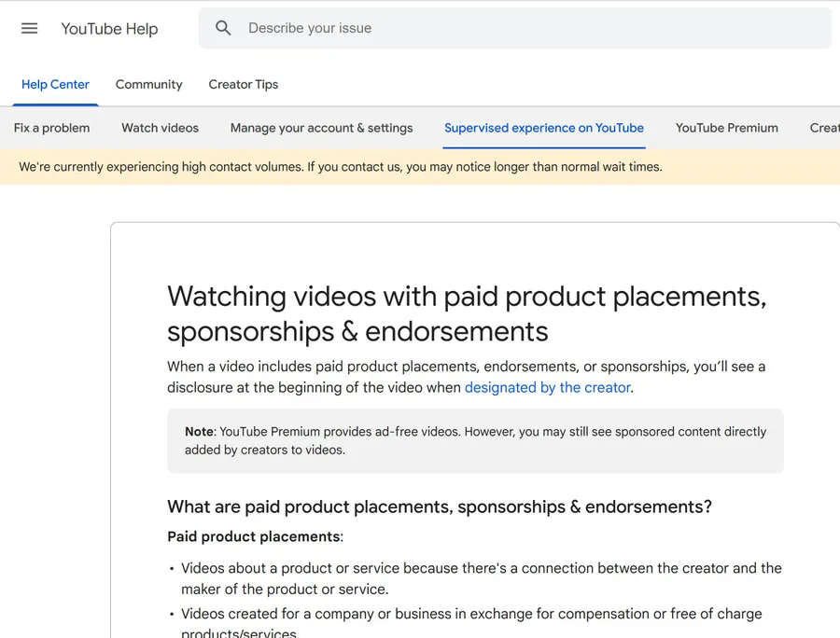Click the search magnifier icon
The image size is (840, 638).
[223, 28]
